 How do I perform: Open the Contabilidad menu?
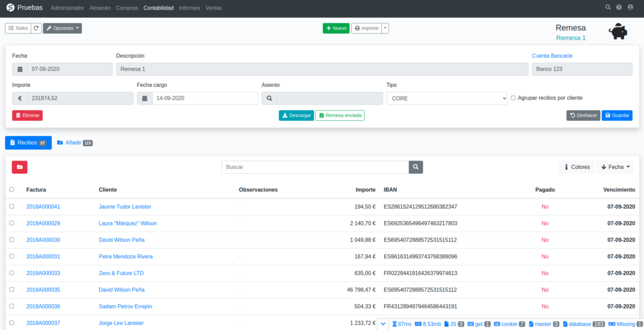coord(158,8)
